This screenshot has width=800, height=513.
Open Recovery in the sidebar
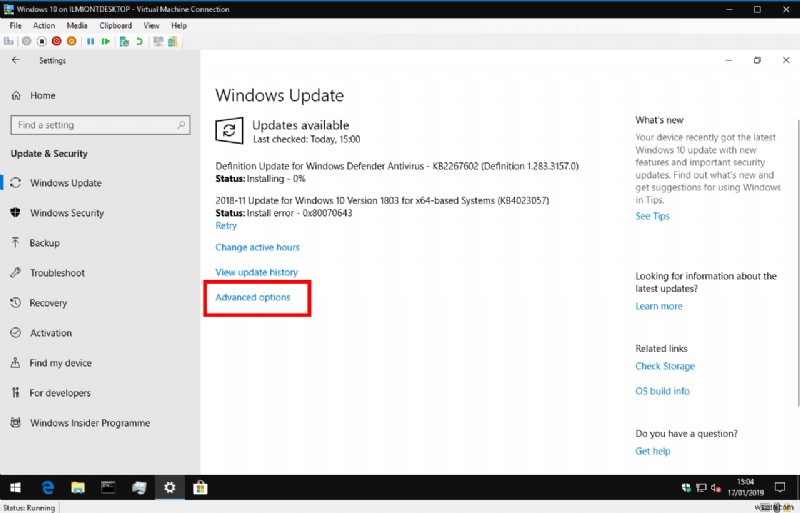[x=48, y=303]
